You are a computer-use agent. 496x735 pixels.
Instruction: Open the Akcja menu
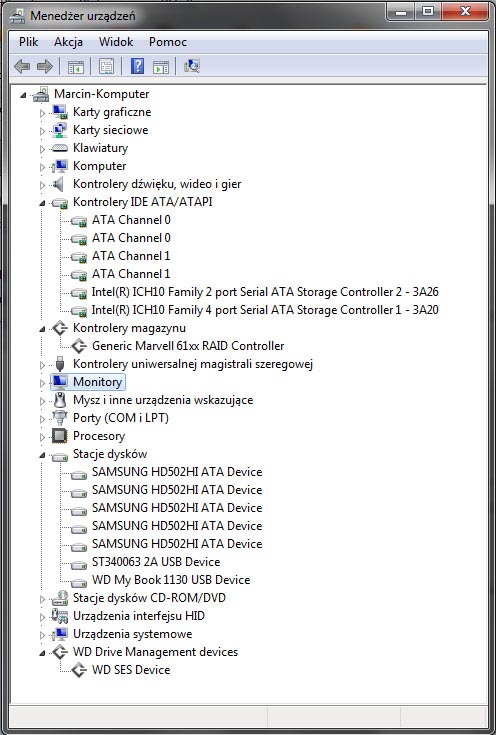(68, 42)
